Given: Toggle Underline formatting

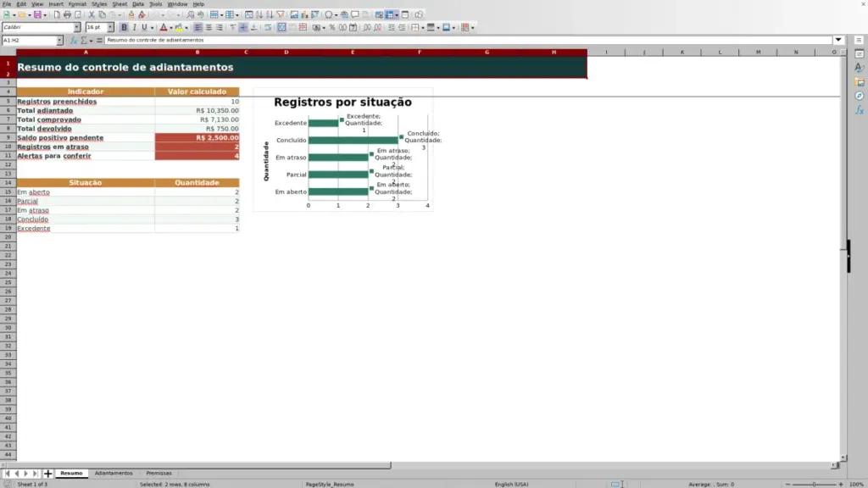Looking at the screenshot, I should [x=144, y=28].
